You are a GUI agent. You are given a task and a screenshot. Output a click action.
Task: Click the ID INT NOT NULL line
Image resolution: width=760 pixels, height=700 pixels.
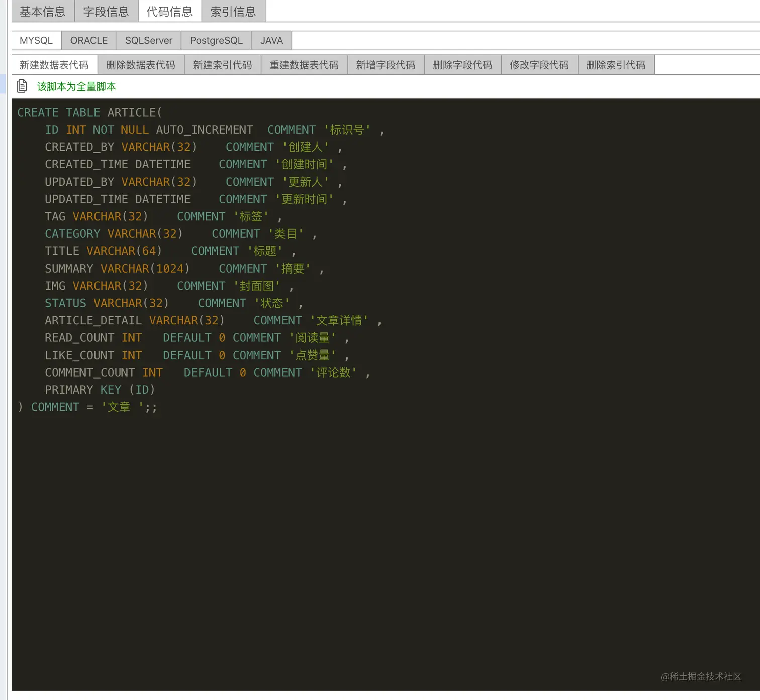(x=215, y=130)
